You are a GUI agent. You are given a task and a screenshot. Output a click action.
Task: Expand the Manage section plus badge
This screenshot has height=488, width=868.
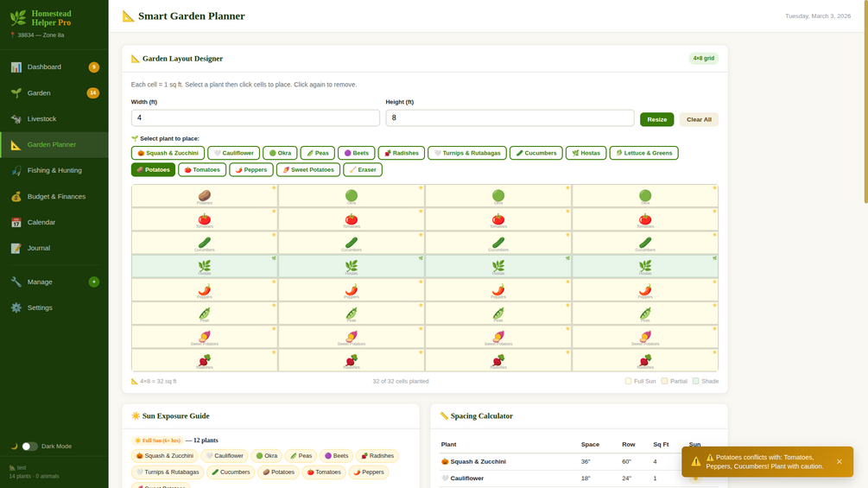click(93, 282)
